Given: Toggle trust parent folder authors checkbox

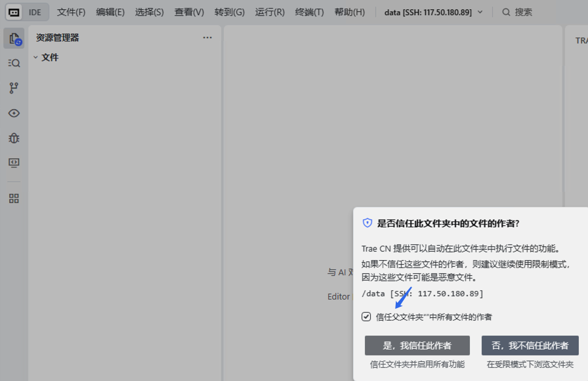Looking at the screenshot, I should coord(366,317).
